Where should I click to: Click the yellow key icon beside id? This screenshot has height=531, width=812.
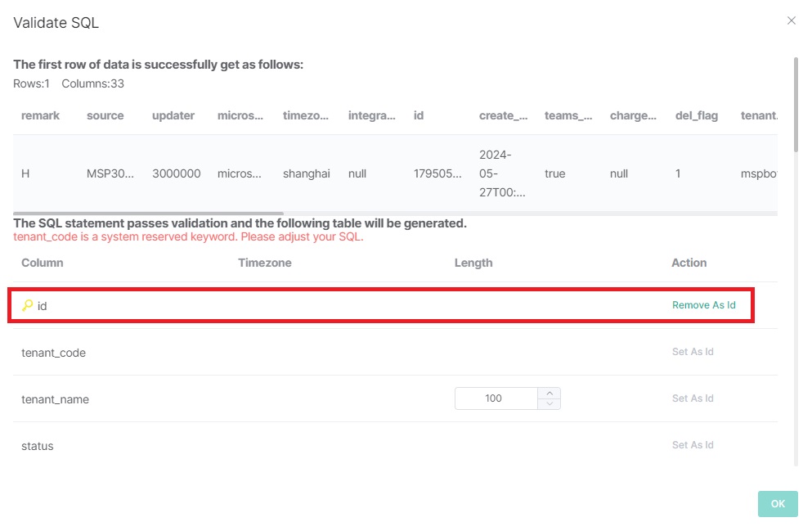[x=27, y=305]
